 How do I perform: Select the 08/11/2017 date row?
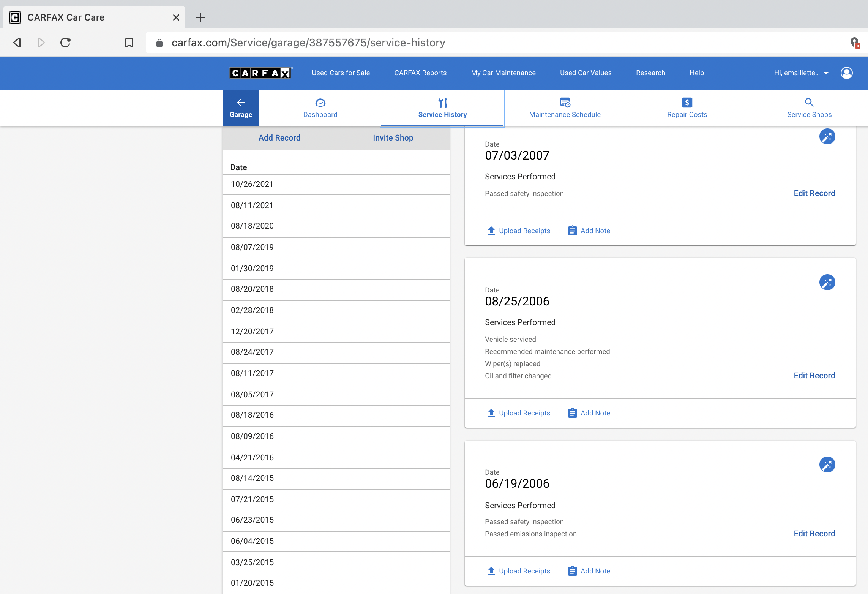336,374
